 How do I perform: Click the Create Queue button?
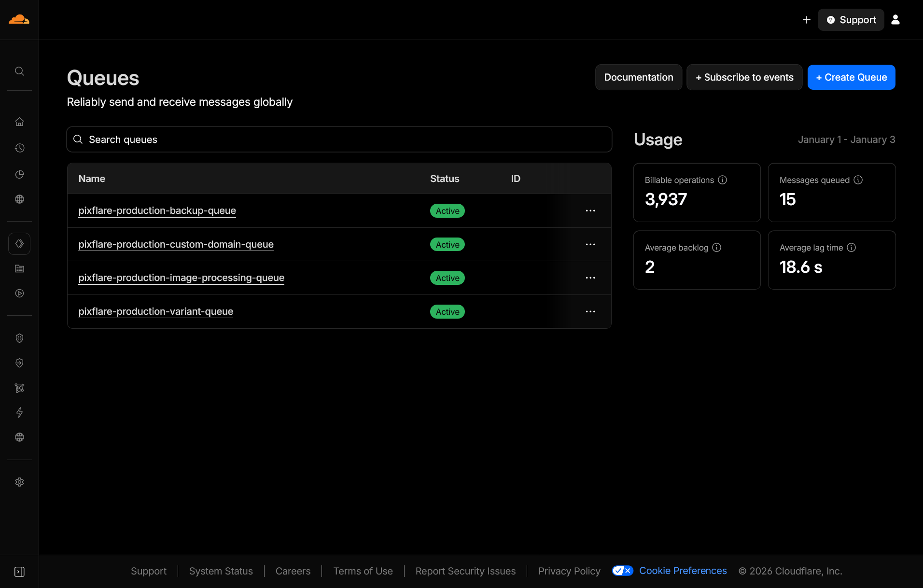pos(851,77)
